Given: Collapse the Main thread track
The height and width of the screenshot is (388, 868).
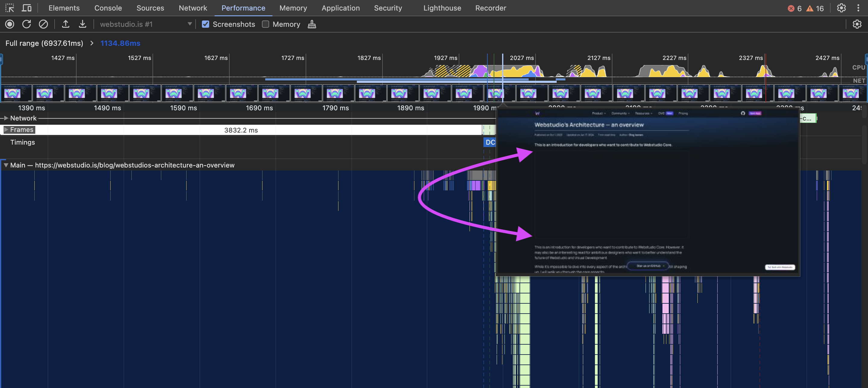Looking at the screenshot, I should pyautogui.click(x=6, y=165).
